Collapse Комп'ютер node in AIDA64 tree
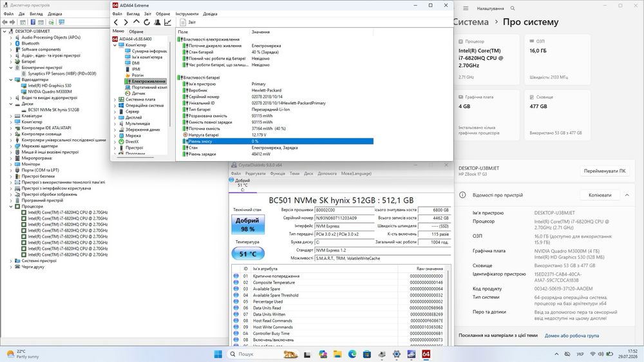 pyautogui.click(x=115, y=45)
